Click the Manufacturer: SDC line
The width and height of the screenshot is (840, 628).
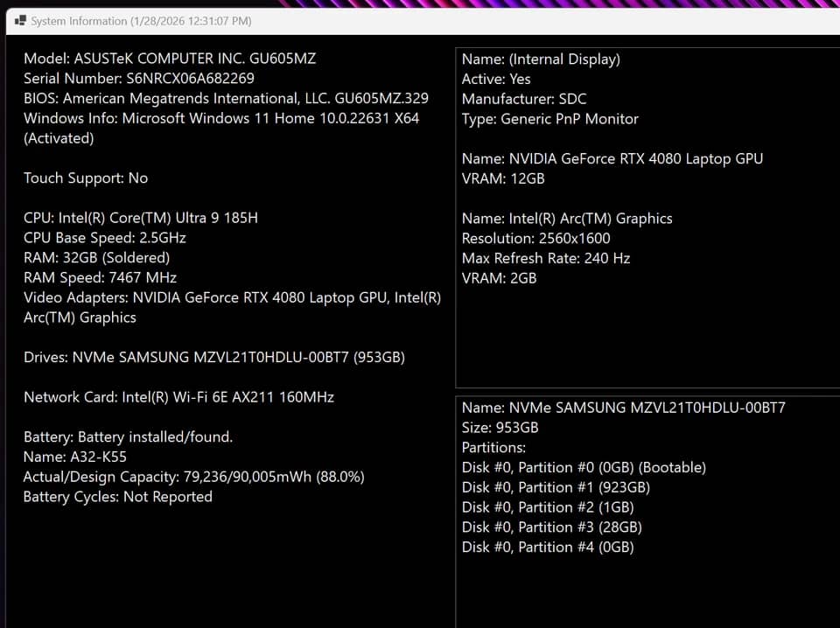[524, 99]
